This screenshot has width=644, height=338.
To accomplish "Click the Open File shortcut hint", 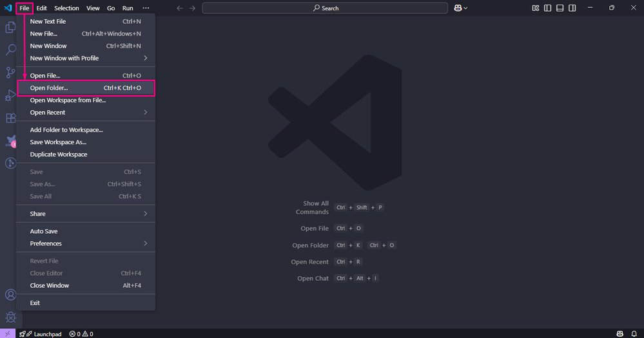I will click(332, 228).
